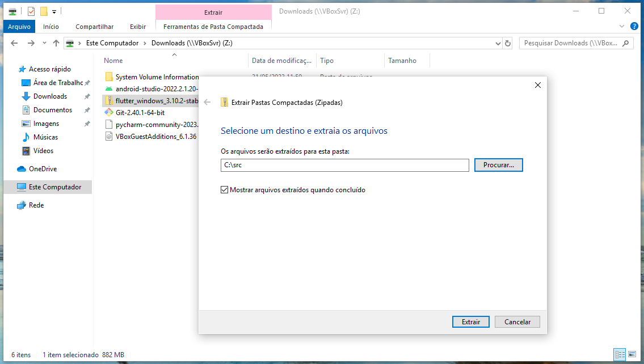Image resolution: width=644 pixels, height=364 pixels.
Task: Click the Cancelar button
Action: [517, 321]
